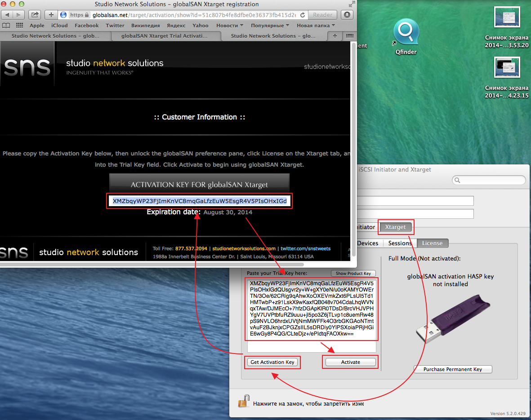Screen dimensions: 531x420
Task: Click the preference pane search field
Action: click(489, 180)
